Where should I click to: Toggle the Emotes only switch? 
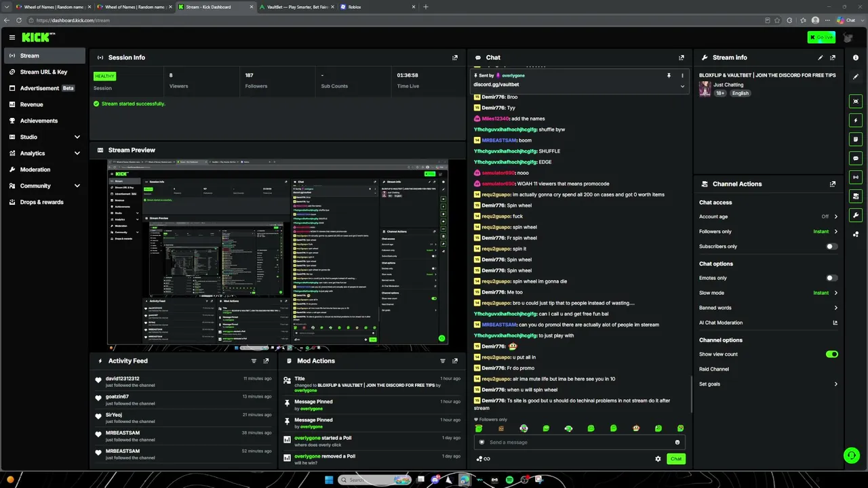[x=831, y=278]
